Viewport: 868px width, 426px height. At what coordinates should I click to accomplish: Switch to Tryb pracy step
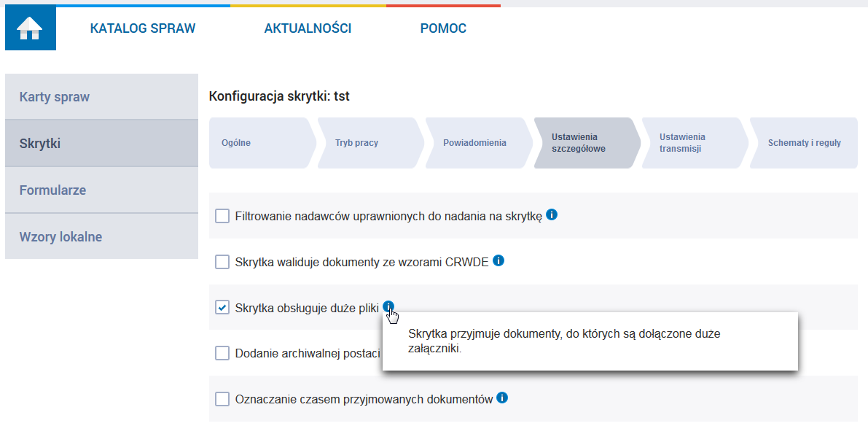coord(370,143)
